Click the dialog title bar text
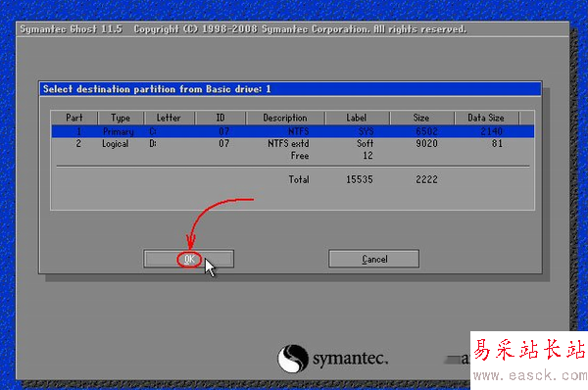Image resolution: width=588 pixels, height=390 pixels. tap(157, 89)
